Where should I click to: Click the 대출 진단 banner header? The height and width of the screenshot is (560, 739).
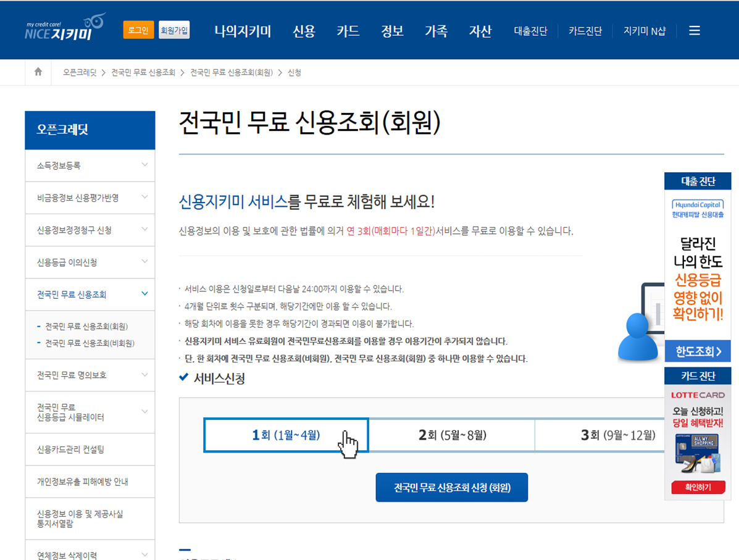point(698,181)
